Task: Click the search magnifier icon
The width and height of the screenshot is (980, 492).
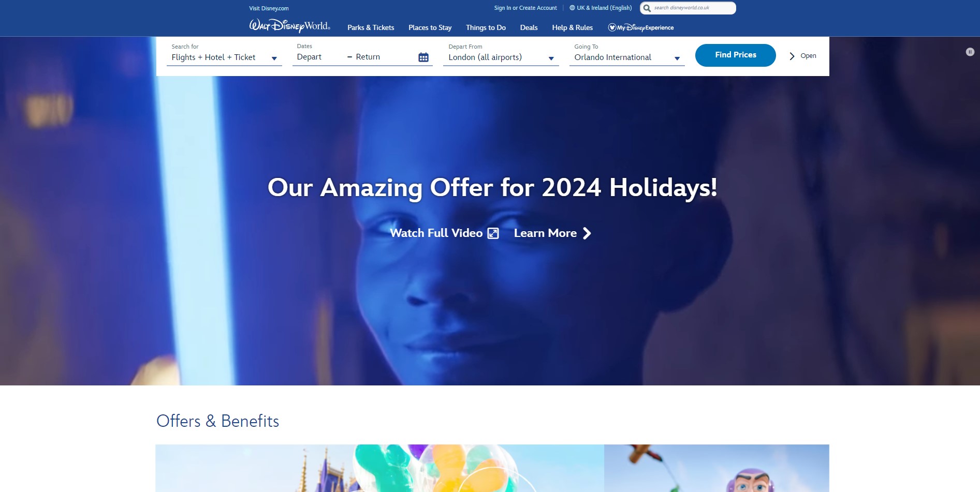Action: (x=647, y=8)
